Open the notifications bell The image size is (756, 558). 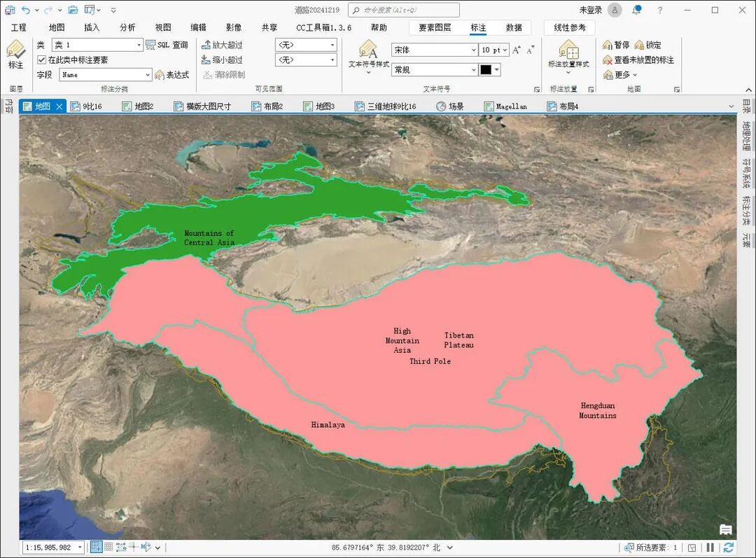pos(637,10)
